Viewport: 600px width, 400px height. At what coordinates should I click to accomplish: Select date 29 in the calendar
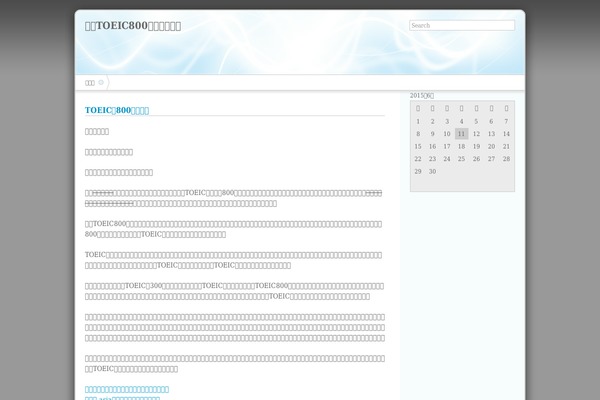418,171
